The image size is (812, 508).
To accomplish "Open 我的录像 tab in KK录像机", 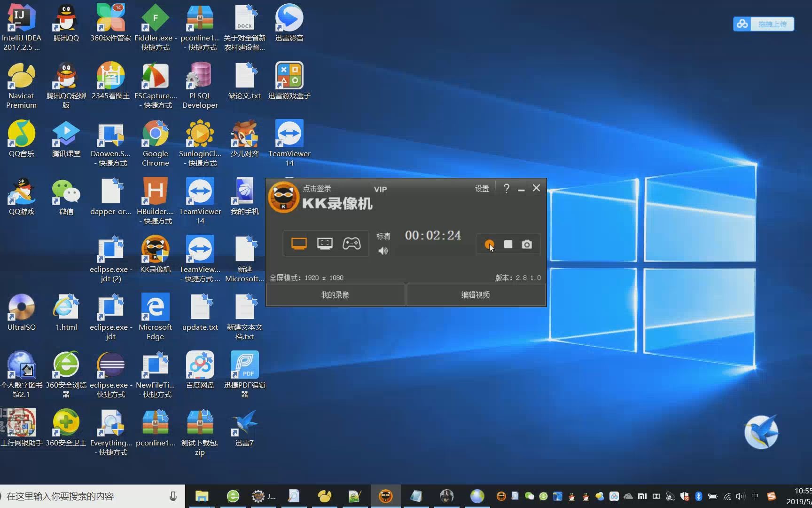I will pos(336,295).
